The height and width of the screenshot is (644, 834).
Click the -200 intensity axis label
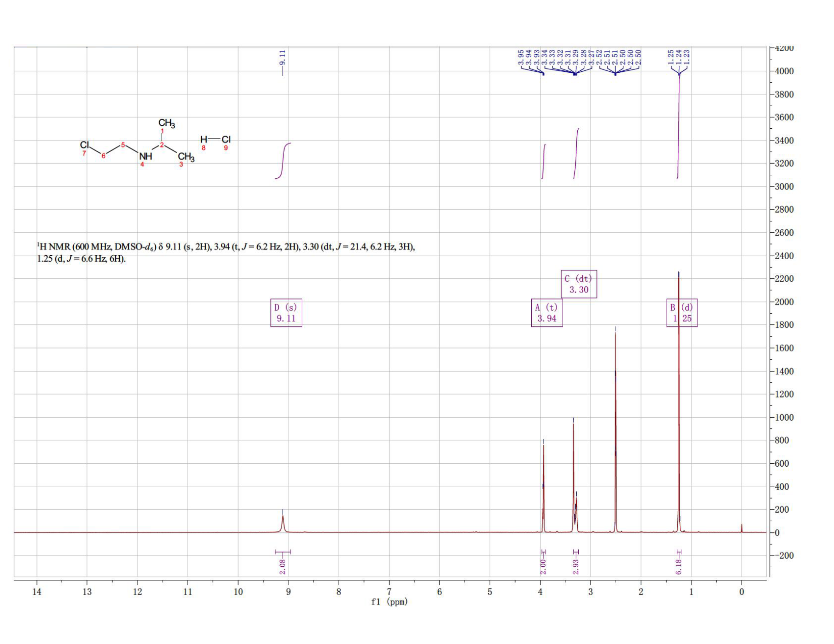click(784, 556)
